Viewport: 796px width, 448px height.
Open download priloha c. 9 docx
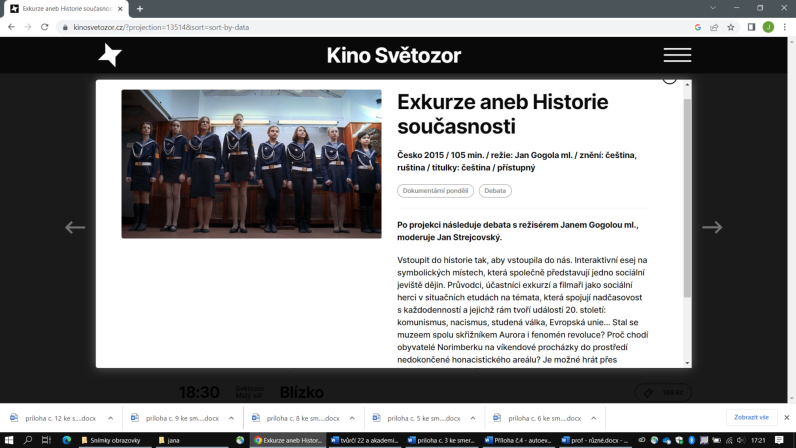(175, 418)
